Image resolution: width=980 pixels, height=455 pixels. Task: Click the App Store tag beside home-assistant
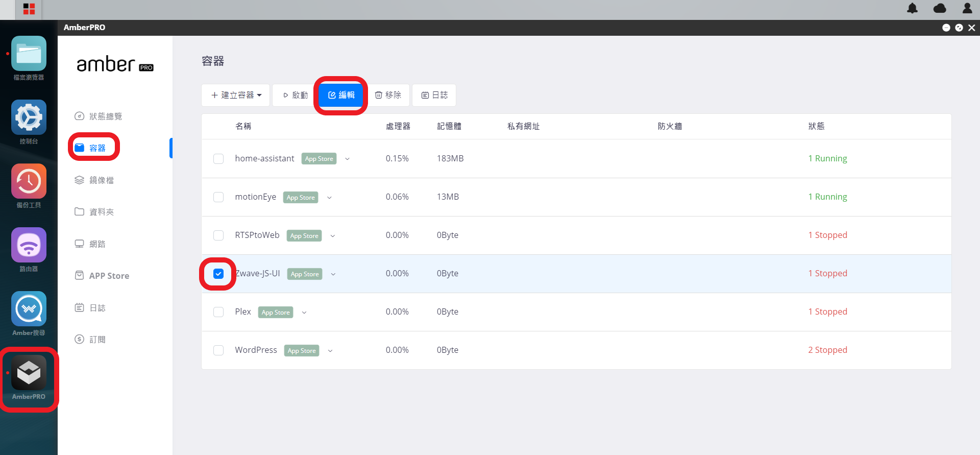click(319, 159)
